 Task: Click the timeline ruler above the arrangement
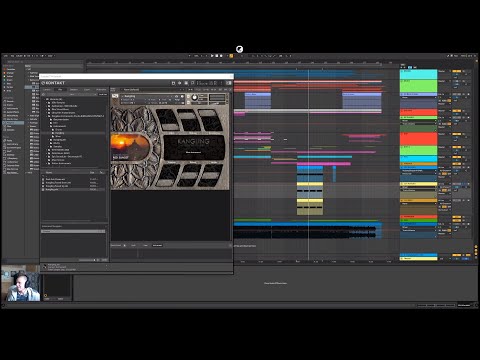point(242,62)
